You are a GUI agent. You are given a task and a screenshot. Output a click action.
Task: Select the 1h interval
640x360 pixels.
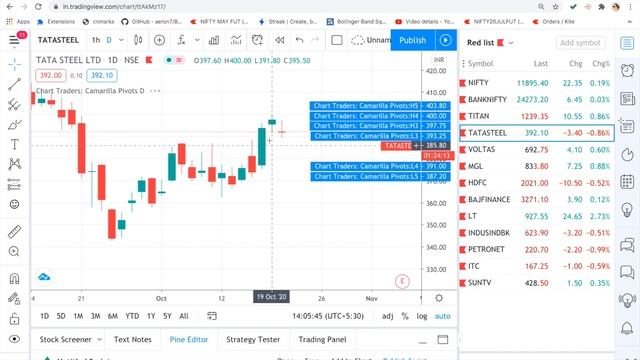pyautogui.click(x=96, y=40)
